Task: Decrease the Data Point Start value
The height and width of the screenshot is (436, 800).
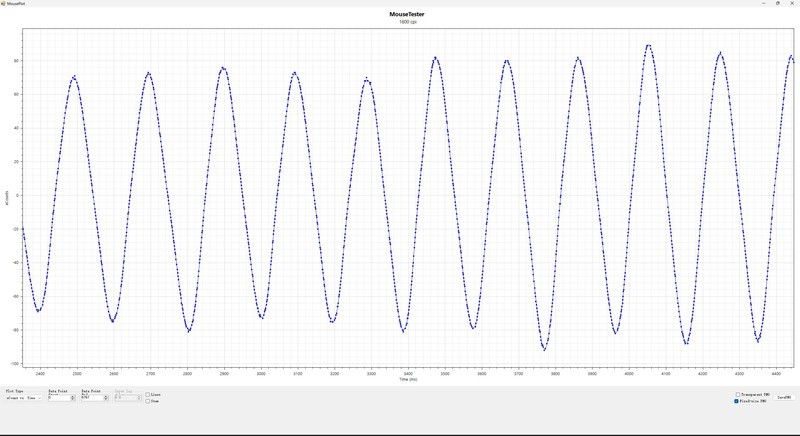Action: 73,400
